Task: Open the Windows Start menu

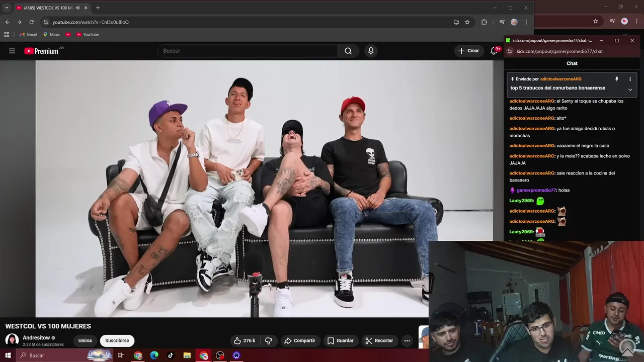Action: pyautogui.click(x=8, y=355)
